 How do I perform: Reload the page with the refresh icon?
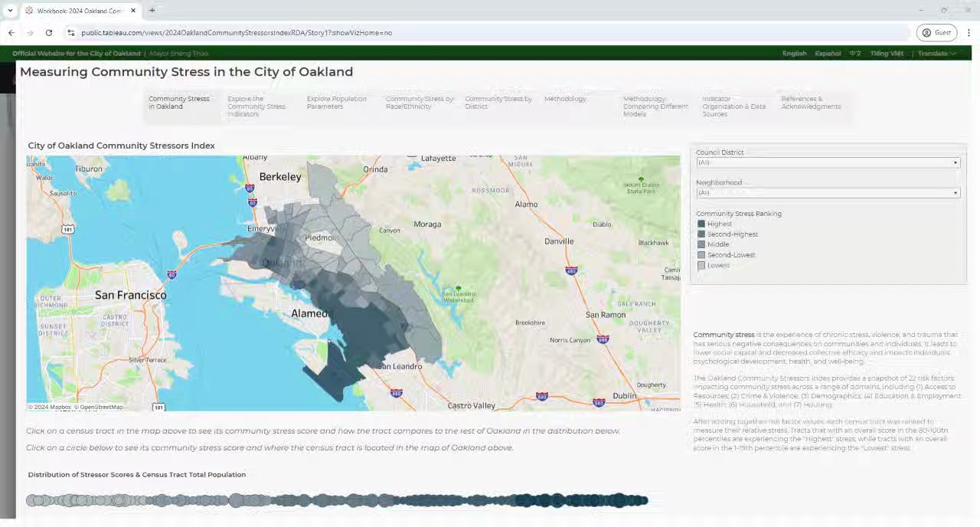coord(49,33)
